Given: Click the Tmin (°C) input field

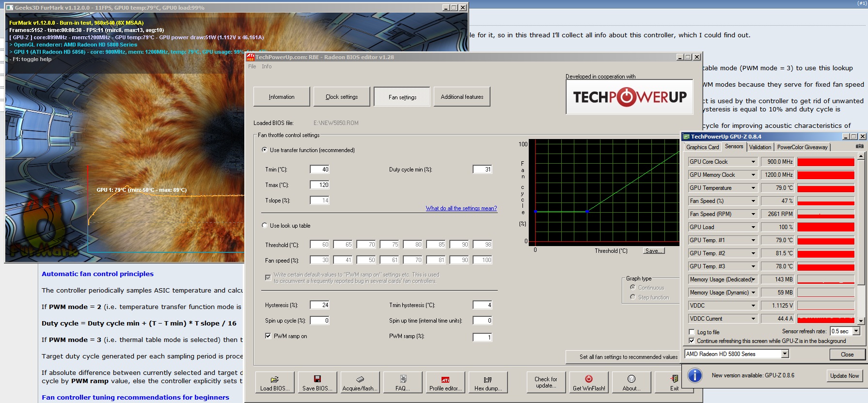Looking at the screenshot, I should 320,170.
